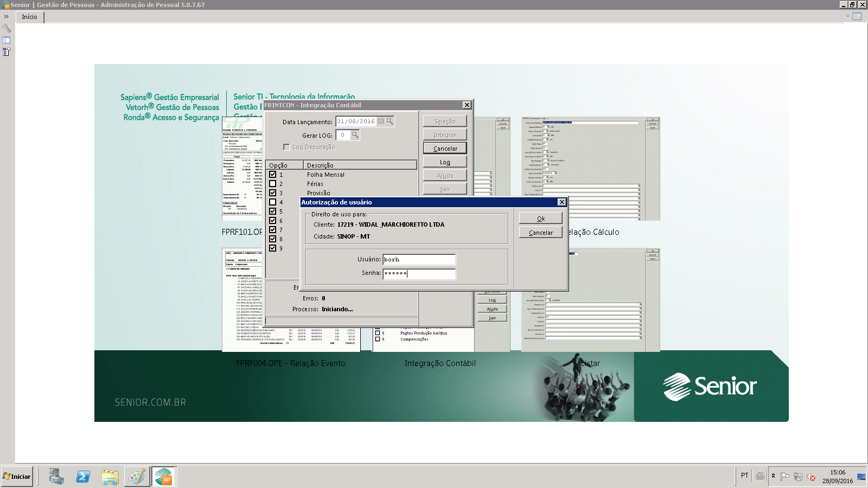Click the Senior logo on the banner
Image resolution: width=868 pixels, height=488 pixels.
coord(710,387)
